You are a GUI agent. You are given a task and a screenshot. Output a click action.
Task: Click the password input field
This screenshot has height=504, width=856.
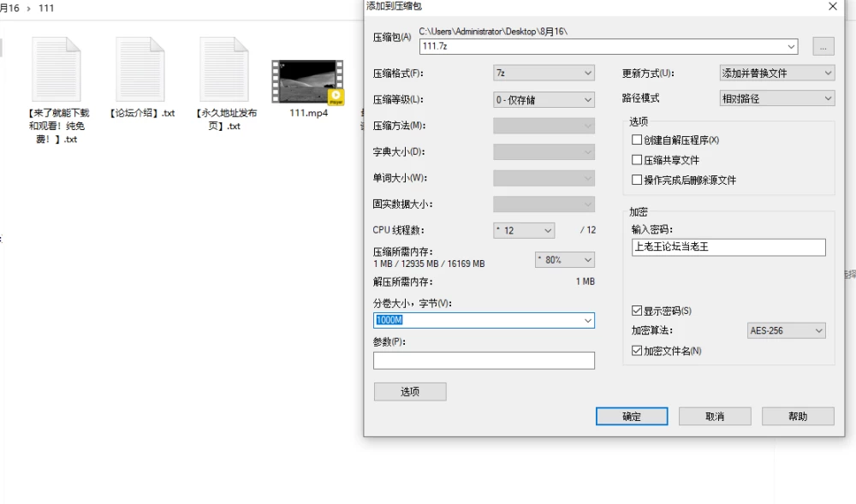pos(728,247)
